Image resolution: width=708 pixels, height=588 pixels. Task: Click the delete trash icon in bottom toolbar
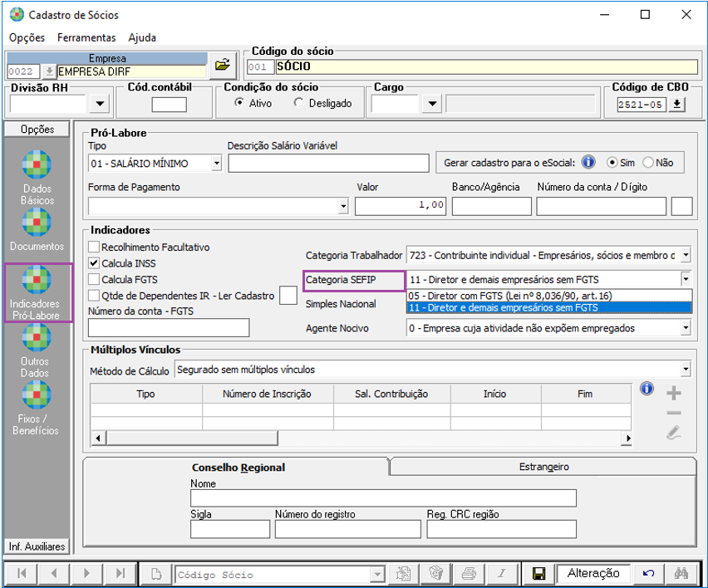[435, 574]
